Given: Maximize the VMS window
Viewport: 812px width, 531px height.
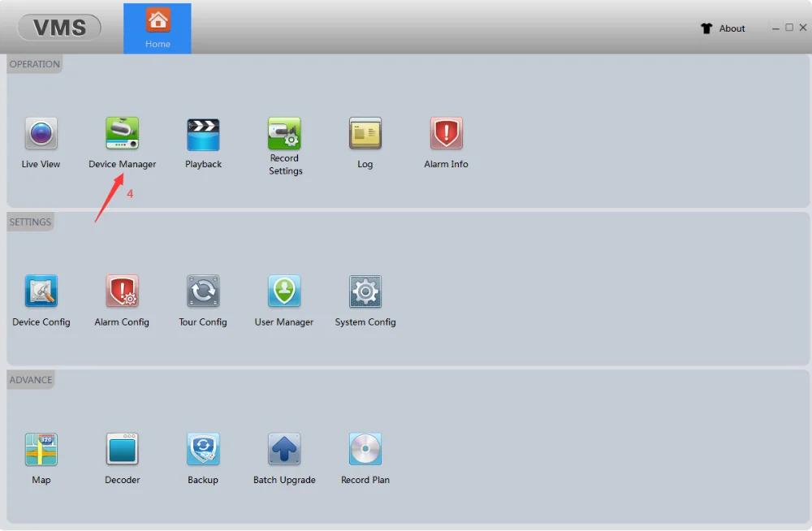Looking at the screenshot, I should pos(789,28).
